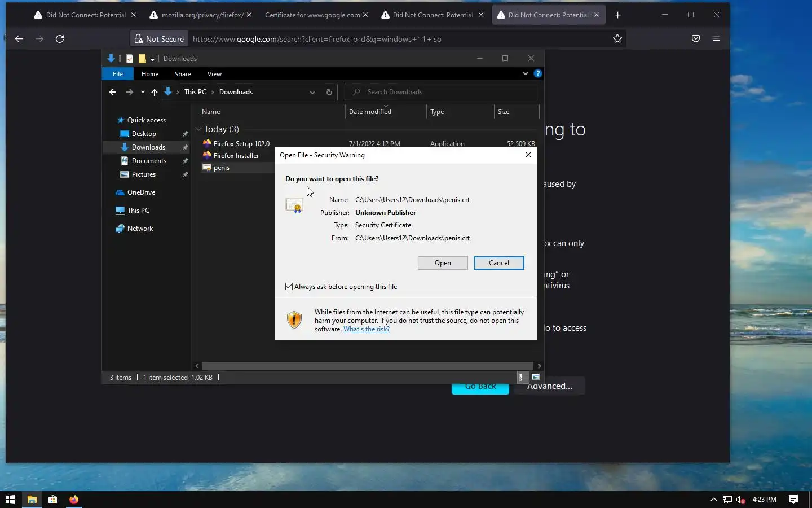This screenshot has height=508, width=812.
Task: Click Open button in security warning
Action: click(443, 263)
